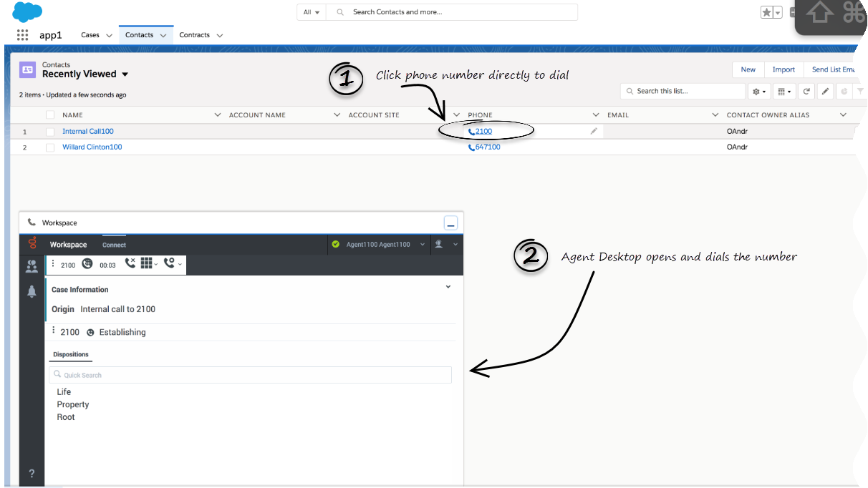Expand the Recently Viewed list dropdown
Viewport: 868px width, 488px height.
point(125,74)
